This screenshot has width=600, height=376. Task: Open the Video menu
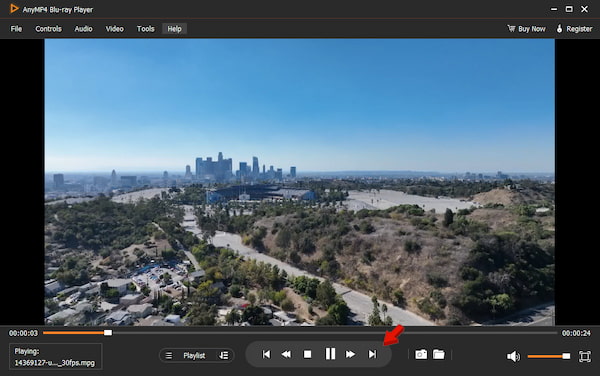[x=114, y=29]
